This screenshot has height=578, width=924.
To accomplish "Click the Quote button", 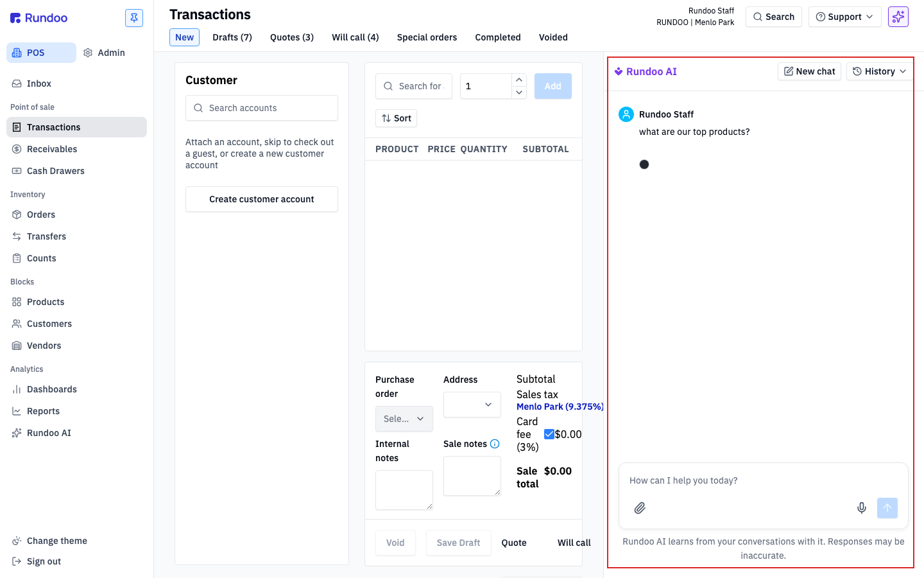I will click(514, 543).
